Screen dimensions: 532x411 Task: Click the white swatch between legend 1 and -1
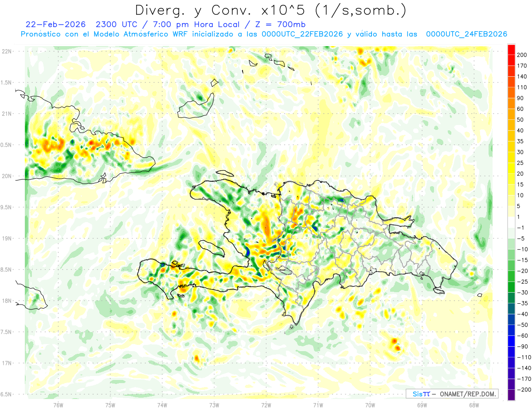(x=511, y=222)
